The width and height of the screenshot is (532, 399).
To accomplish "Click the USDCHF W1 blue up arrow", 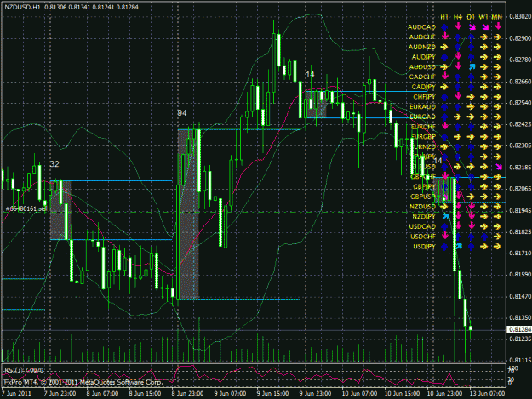I will point(484,237).
